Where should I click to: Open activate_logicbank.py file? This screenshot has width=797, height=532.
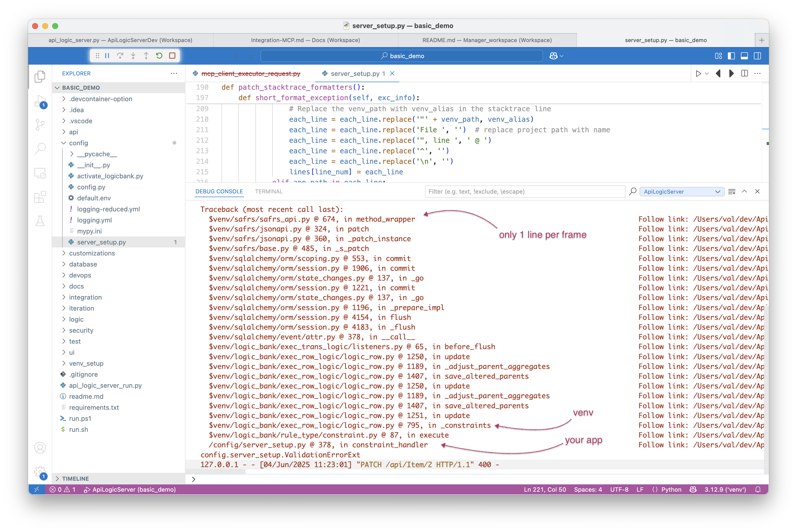[x=119, y=176]
